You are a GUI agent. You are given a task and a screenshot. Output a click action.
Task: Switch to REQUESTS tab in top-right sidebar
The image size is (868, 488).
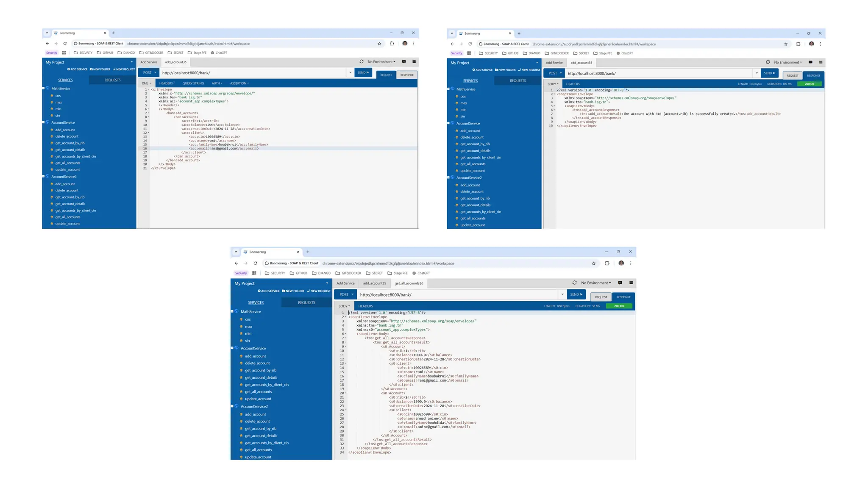[517, 80]
